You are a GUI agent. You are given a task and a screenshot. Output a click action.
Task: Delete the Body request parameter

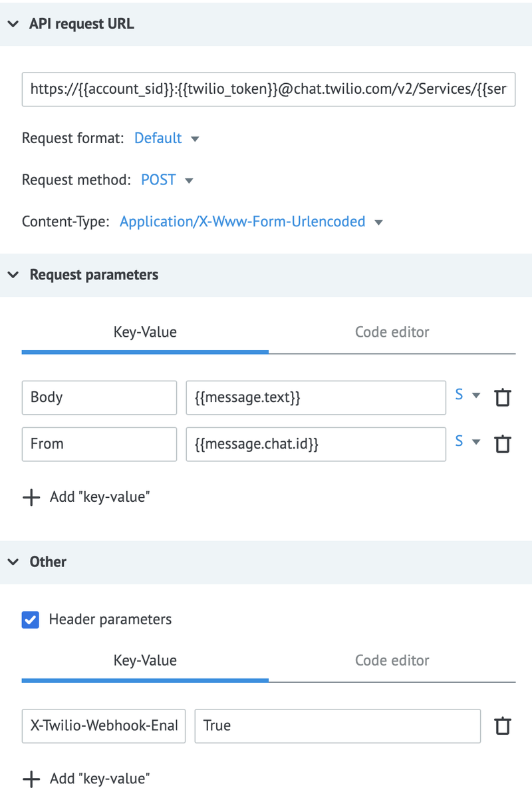click(503, 397)
